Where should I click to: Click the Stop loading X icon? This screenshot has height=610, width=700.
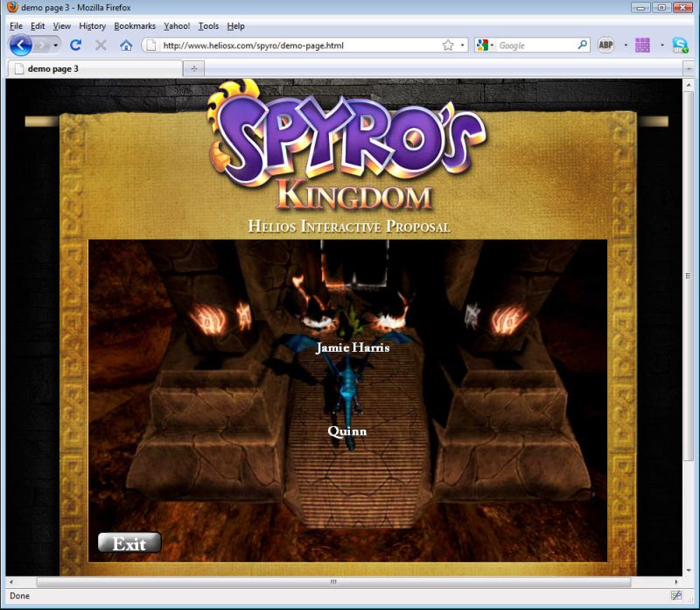101,46
